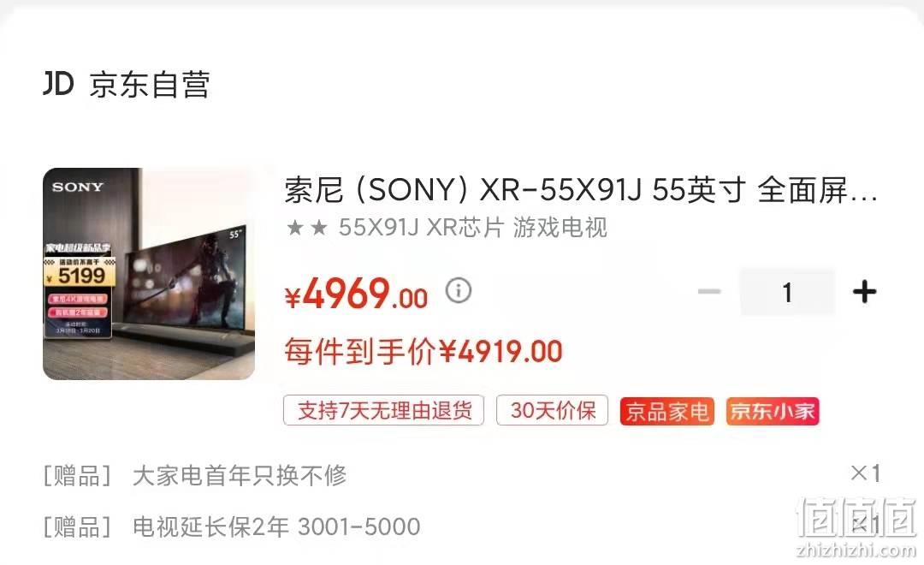Click the two-star icons before variant text
The width and height of the screenshot is (924, 565).
(306, 228)
